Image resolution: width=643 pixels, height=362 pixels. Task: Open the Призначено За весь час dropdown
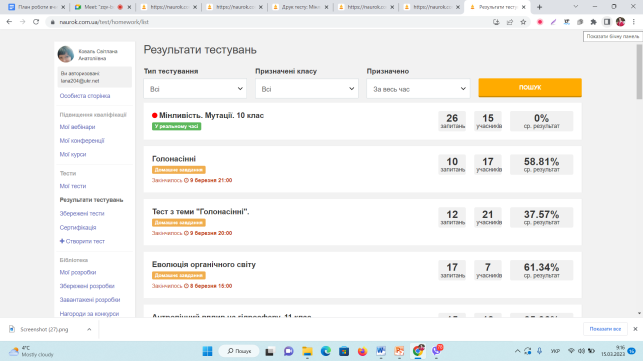pos(418,89)
